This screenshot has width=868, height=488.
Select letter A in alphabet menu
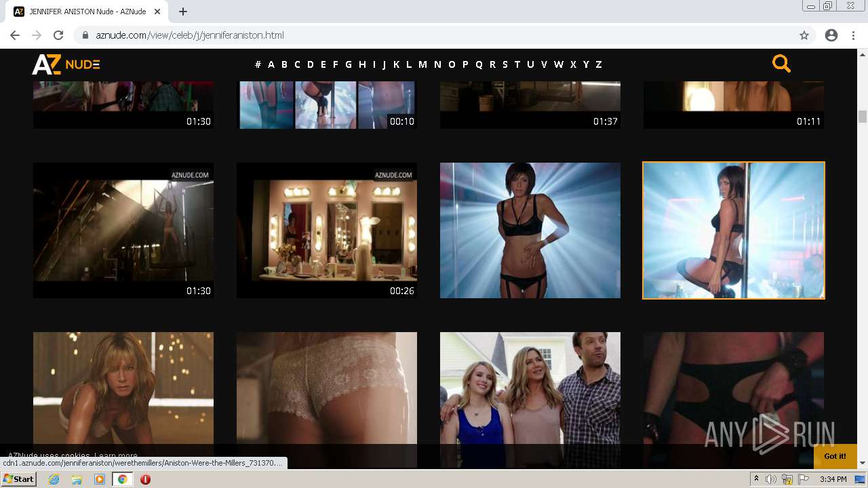click(271, 64)
